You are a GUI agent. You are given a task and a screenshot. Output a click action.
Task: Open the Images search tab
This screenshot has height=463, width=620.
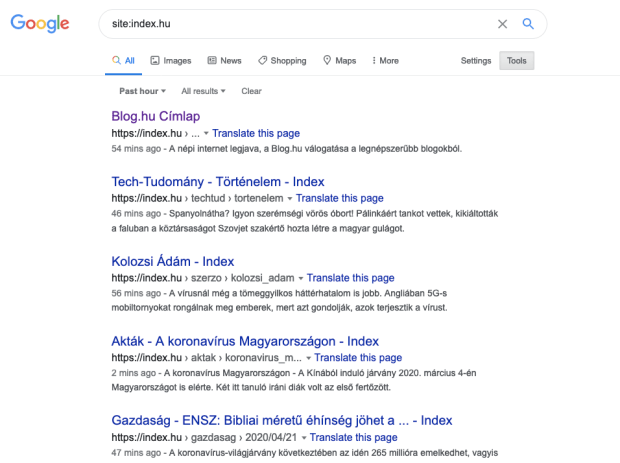(x=170, y=61)
